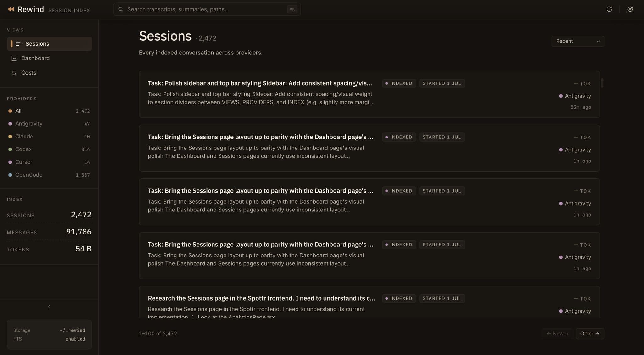This screenshot has height=355, width=644.
Task: Open the Dashboard chart icon view
Action: (x=14, y=58)
